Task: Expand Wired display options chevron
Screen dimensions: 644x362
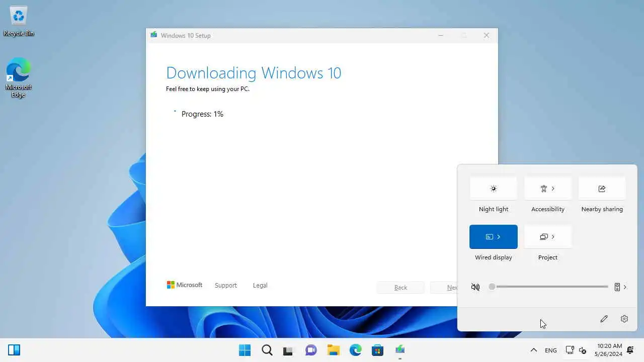Action: pyautogui.click(x=499, y=237)
